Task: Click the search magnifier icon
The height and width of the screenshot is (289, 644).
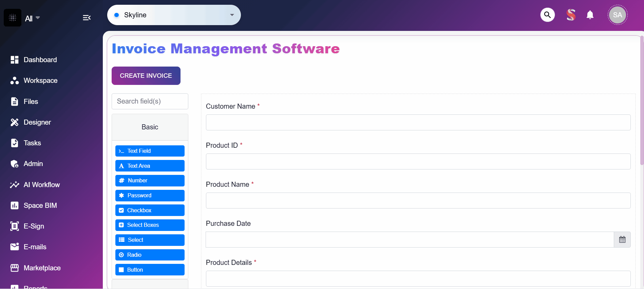Action: [548, 15]
